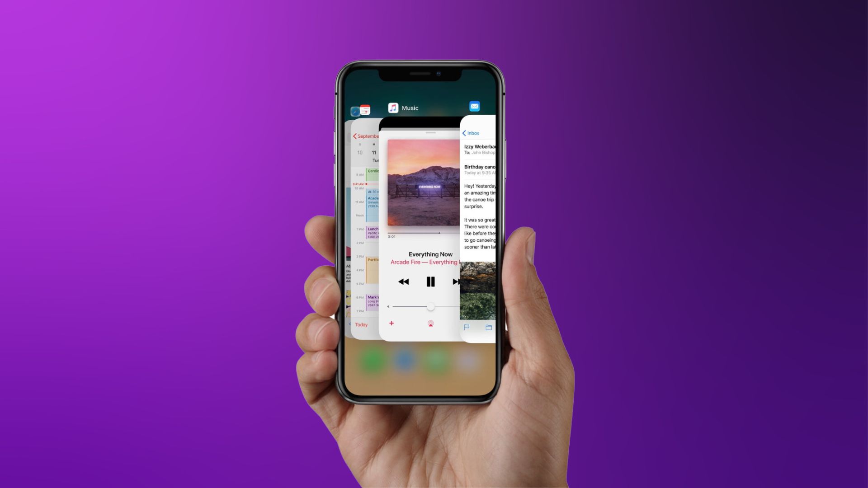Open the Mail app icon
The width and height of the screenshot is (868, 488).
pyautogui.click(x=474, y=107)
